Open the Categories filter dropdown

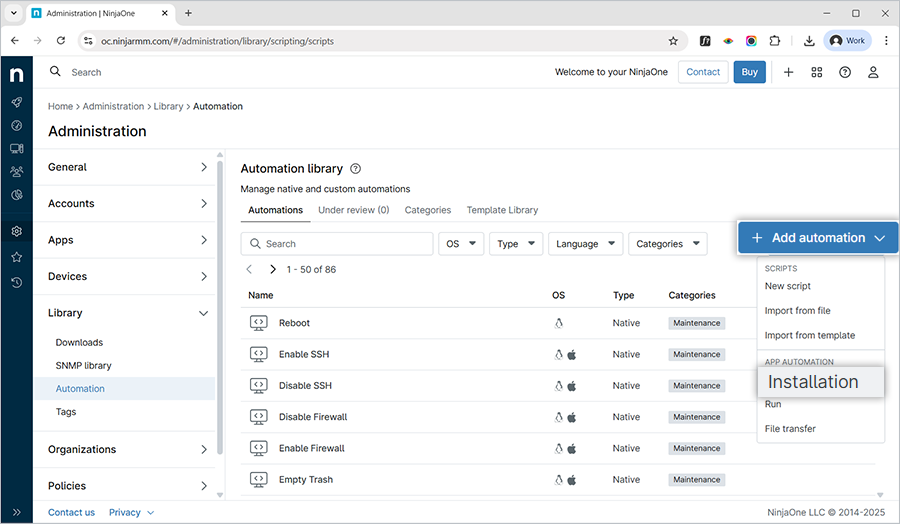coord(667,244)
